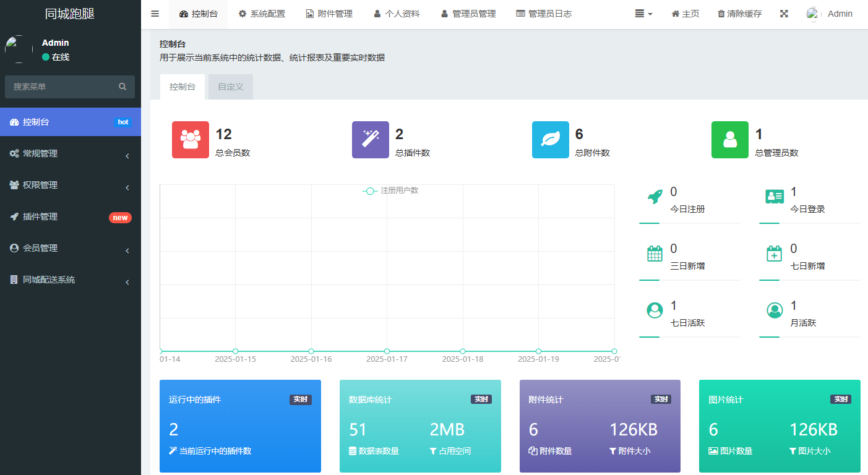Click the purple magic wand plugins icon
The height and width of the screenshot is (475, 868).
pyautogui.click(x=371, y=140)
